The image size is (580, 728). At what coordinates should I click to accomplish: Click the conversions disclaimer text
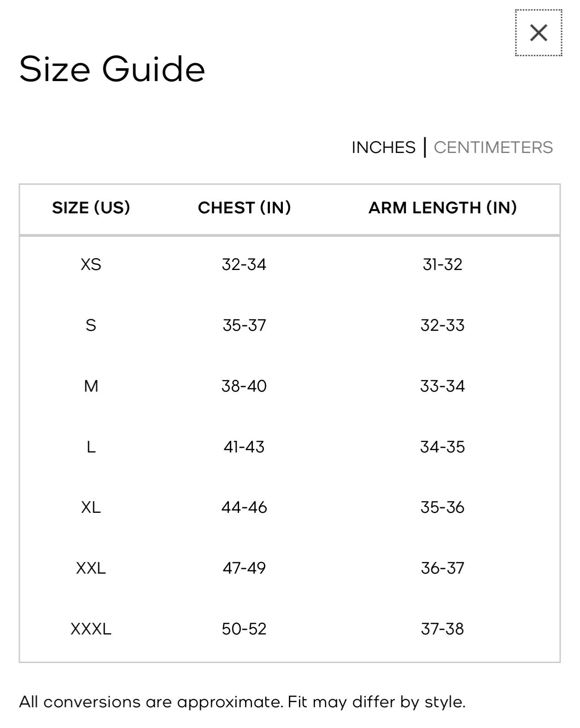[x=242, y=702]
